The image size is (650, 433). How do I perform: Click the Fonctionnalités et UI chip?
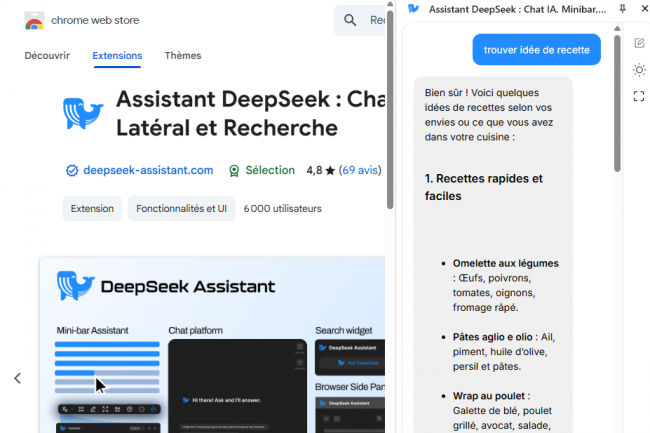[x=181, y=208]
